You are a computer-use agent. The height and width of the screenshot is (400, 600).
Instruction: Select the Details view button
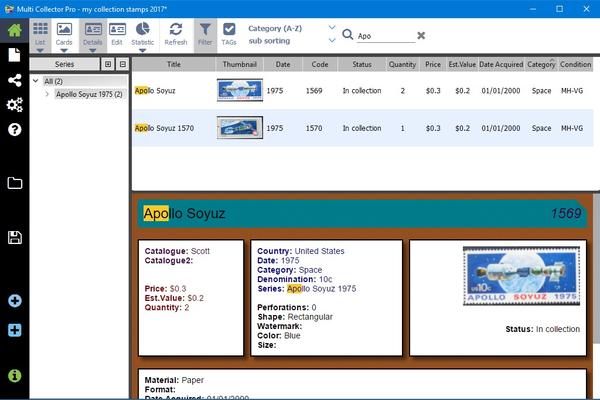coord(93,34)
